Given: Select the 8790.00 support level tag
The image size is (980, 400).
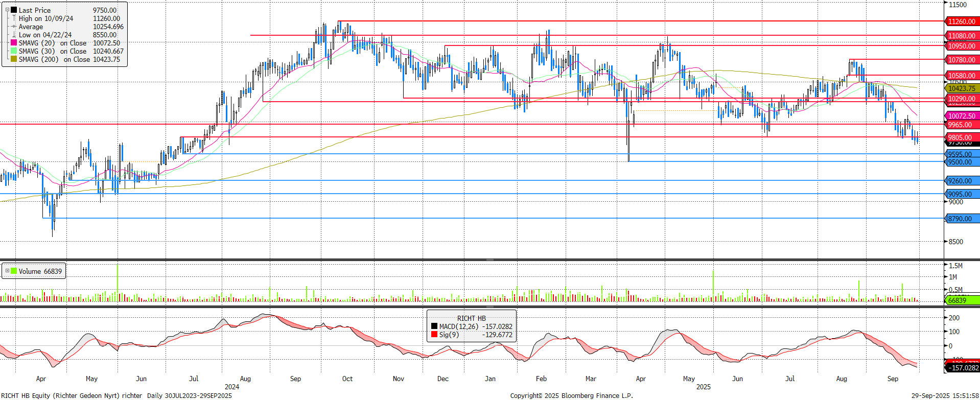Looking at the screenshot, I should coord(962,219).
